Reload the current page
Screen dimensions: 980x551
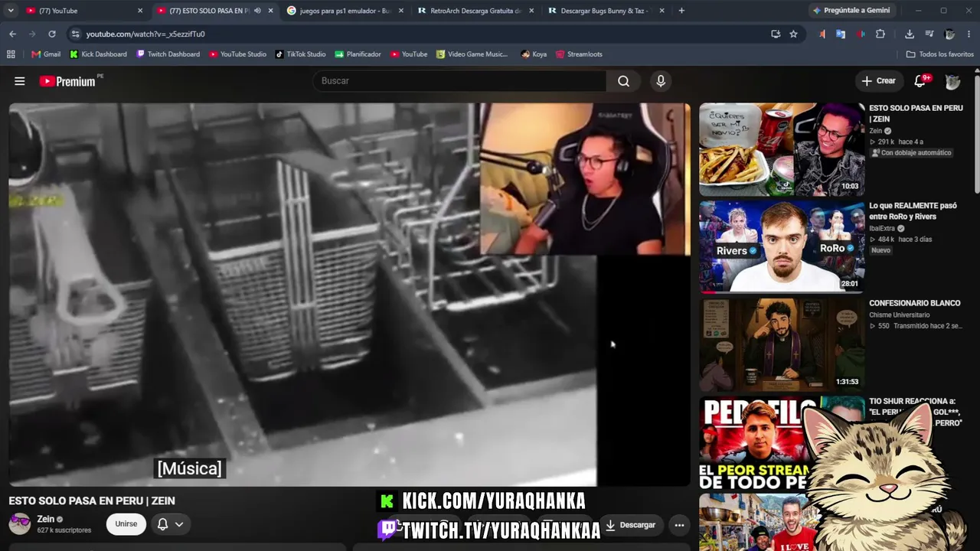point(52,34)
